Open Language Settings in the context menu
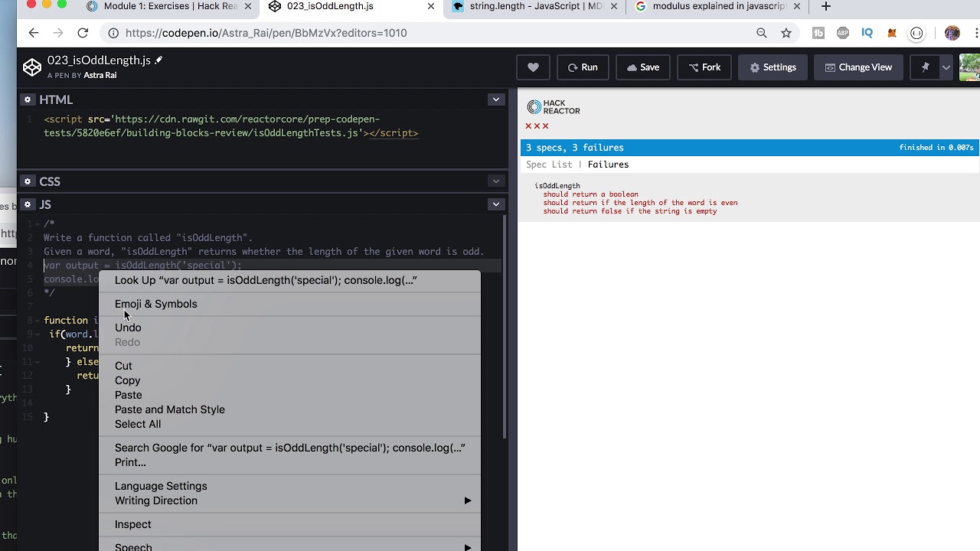The image size is (980, 551). (290, 486)
